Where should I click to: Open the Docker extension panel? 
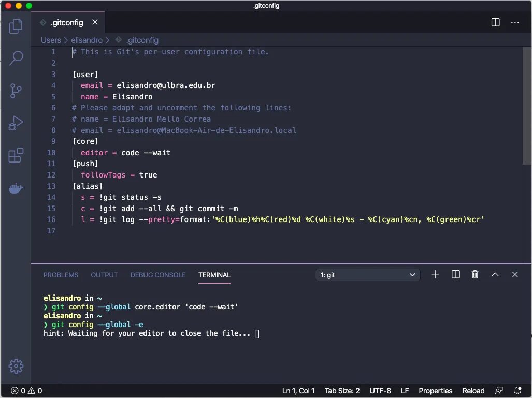pyautogui.click(x=16, y=188)
